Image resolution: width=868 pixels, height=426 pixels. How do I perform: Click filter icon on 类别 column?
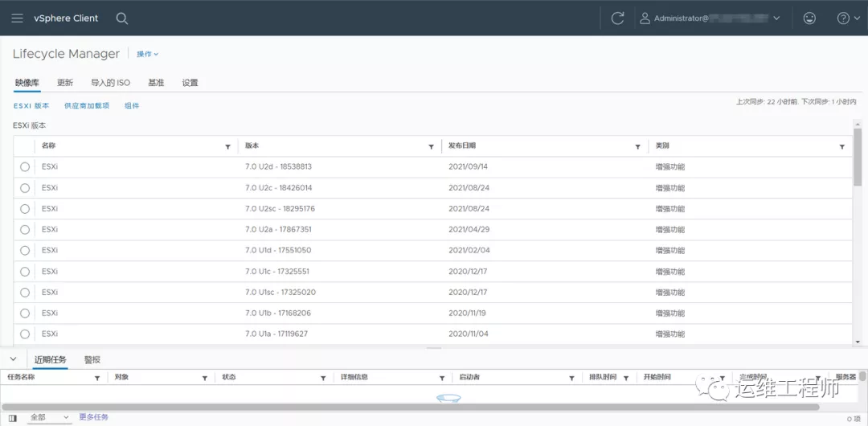click(841, 147)
